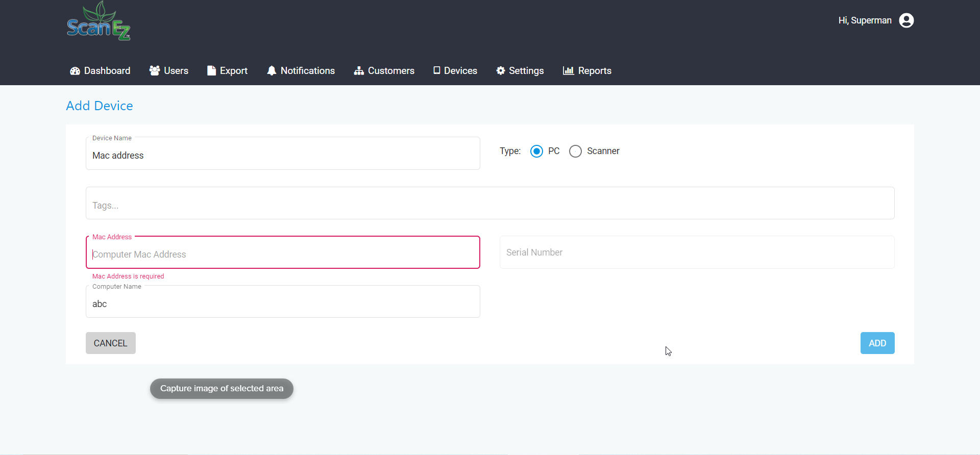The height and width of the screenshot is (455, 980).
Task: Select the PC device type
Action: tap(536, 151)
